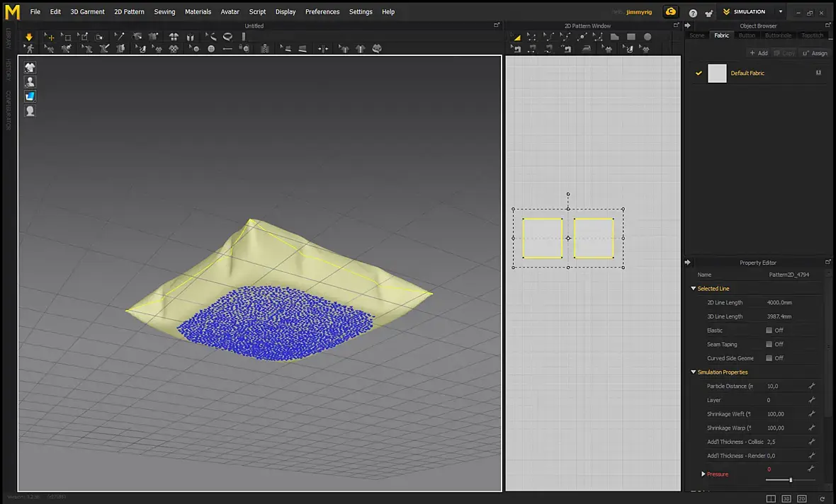Click the Add fabric button
This screenshot has width=836, height=504.
758,53
